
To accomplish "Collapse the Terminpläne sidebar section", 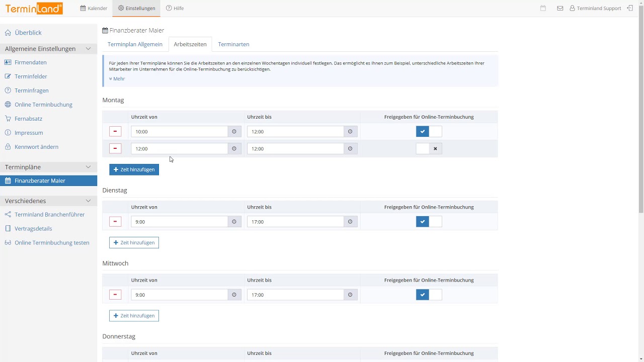I will pyautogui.click(x=88, y=167).
